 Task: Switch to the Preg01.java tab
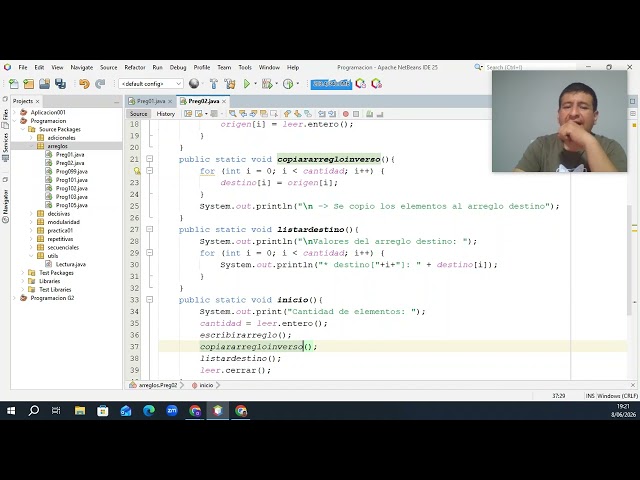click(x=151, y=101)
